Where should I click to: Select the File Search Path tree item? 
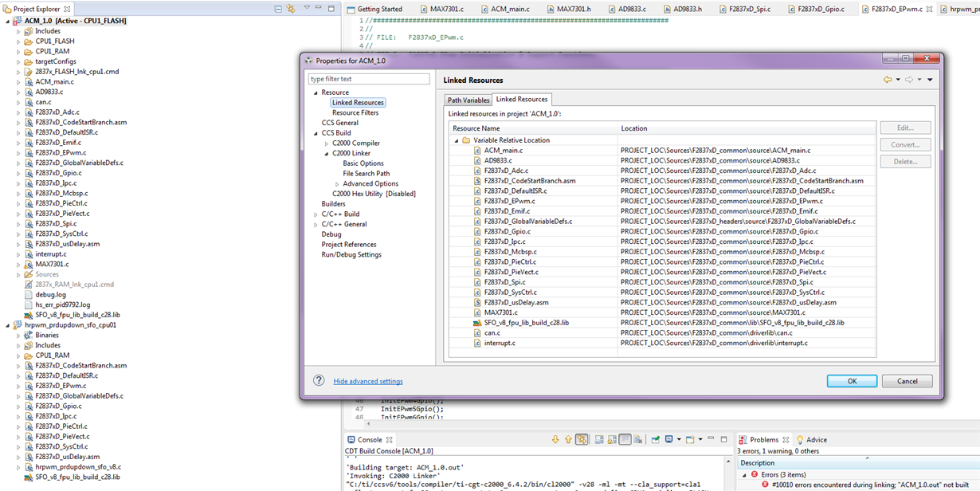click(x=366, y=174)
